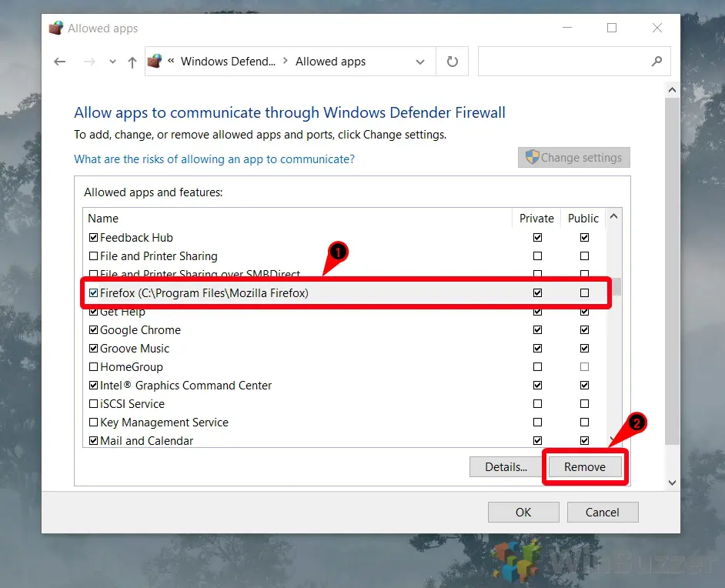The width and height of the screenshot is (725, 588).
Task: Click the Private column header
Action: point(536,218)
